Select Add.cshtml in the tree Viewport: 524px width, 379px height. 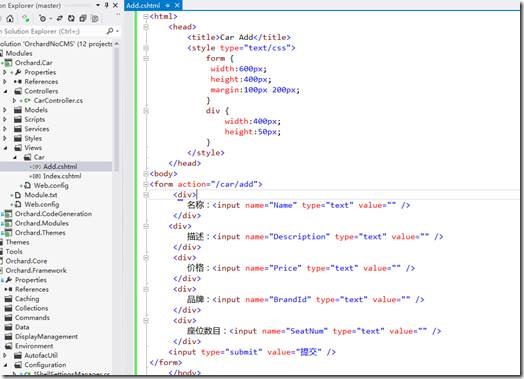(x=60, y=166)
